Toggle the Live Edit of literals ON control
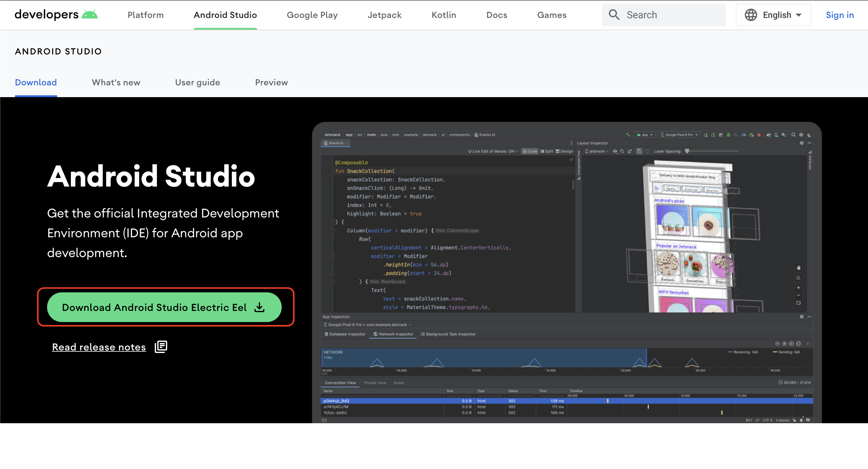The width and height of the screenshot is (868, 469). tap(493, 152)
